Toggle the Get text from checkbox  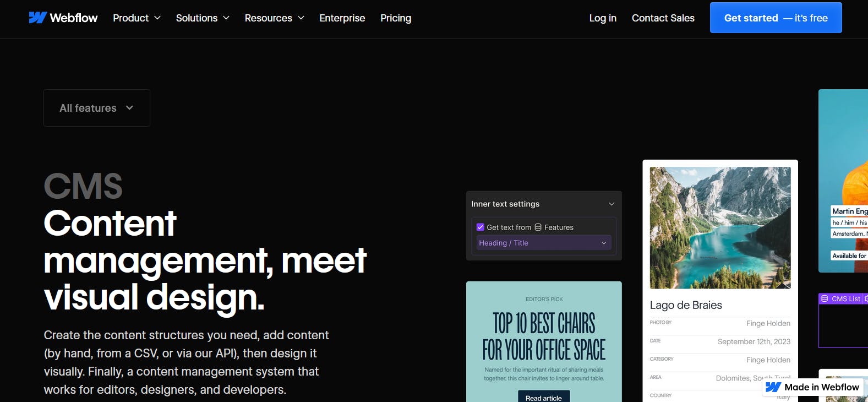(481, 227)
